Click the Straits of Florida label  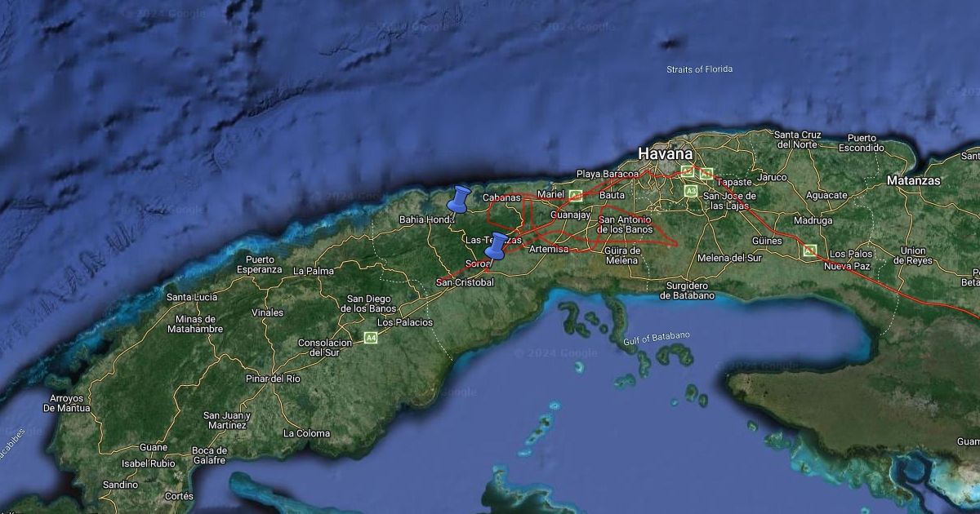click(x=699, y=69)
